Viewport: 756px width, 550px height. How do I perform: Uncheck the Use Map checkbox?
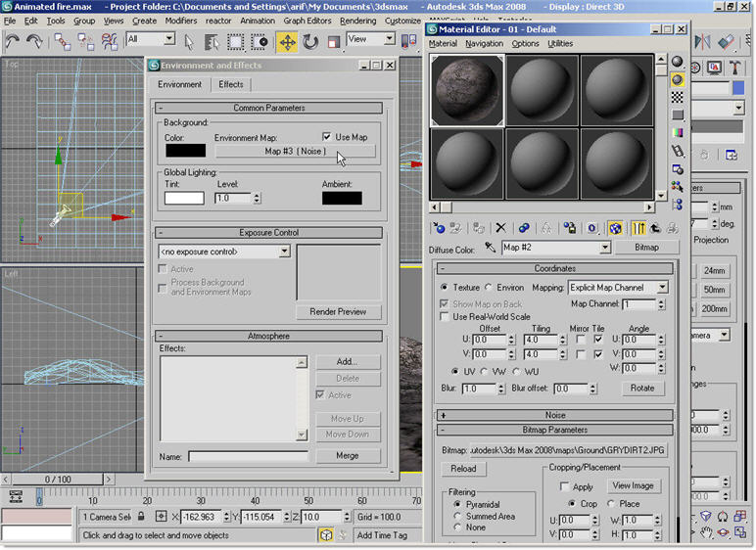(x=327, y=137)
